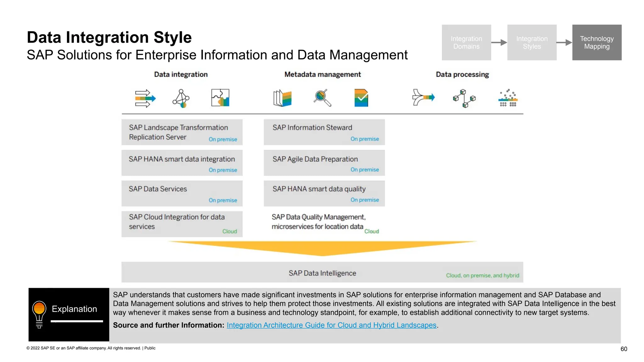Viewport: 644px width, 362px height.
Task: Click the connected cubes icon
Action: click(x=464, y=98)
